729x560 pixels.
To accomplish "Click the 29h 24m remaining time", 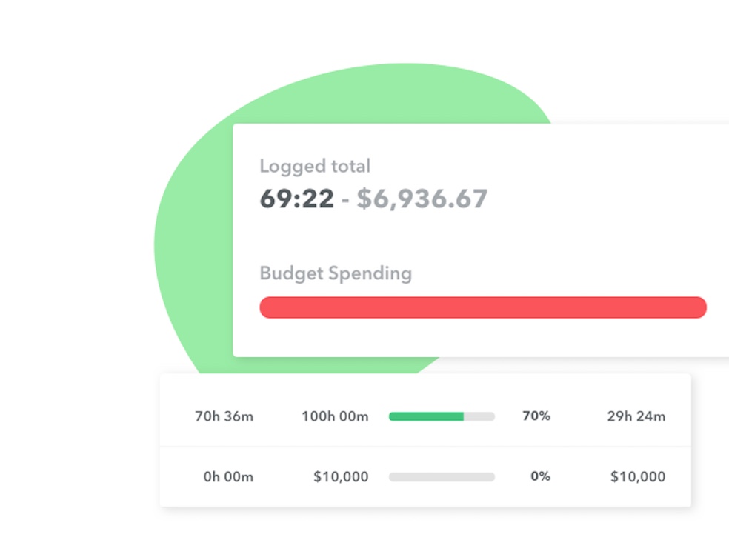I will click(636, 416).
